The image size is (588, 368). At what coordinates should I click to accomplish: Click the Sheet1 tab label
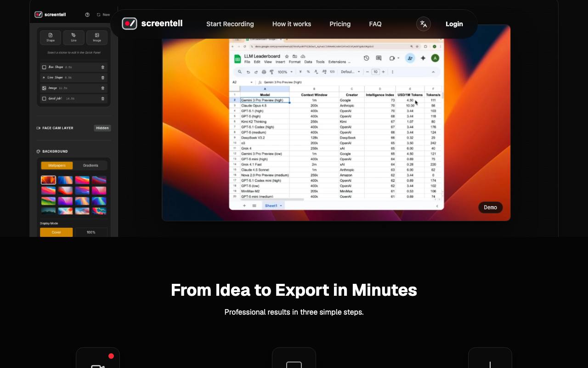pos(271,206)
